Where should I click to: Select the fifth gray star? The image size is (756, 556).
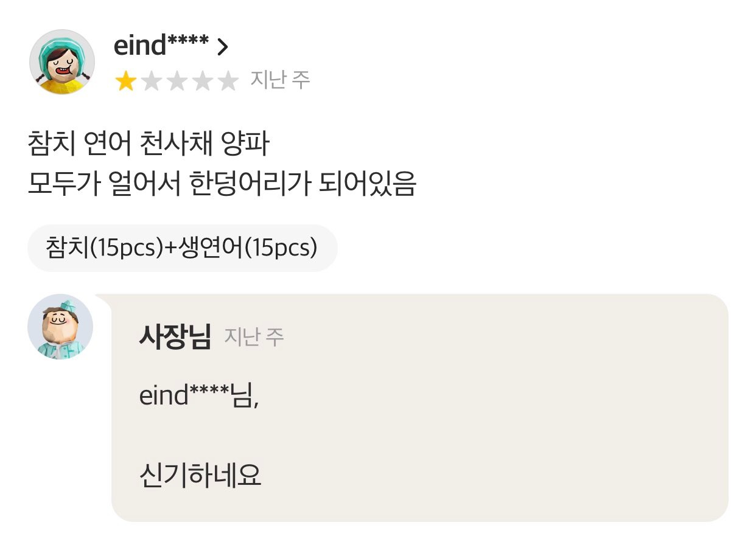(x=228, y=81)
